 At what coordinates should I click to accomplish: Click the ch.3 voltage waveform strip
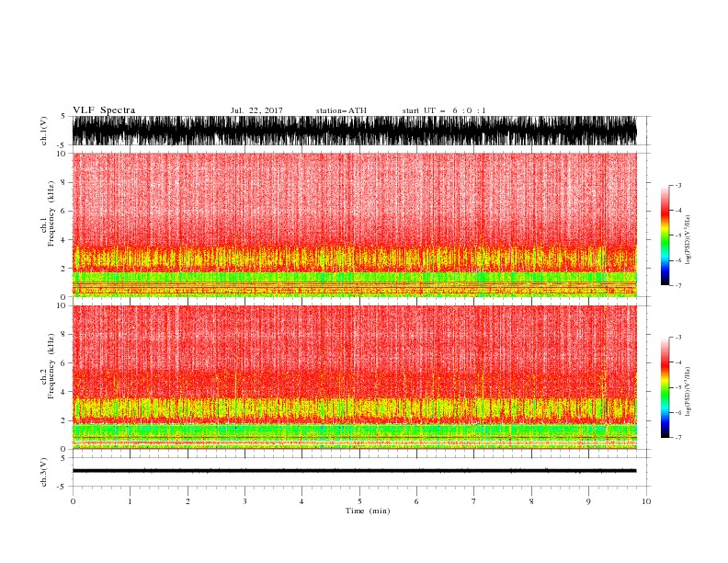point(354,471)
